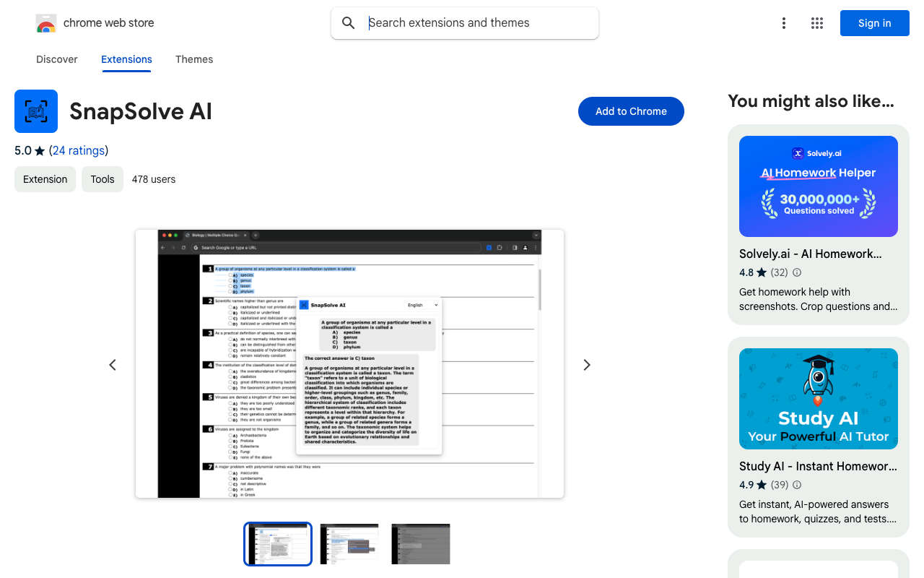The width and height of the screenshot is (924, 578).
Task: Click the search magnifier icon
Action: (349, 23)
